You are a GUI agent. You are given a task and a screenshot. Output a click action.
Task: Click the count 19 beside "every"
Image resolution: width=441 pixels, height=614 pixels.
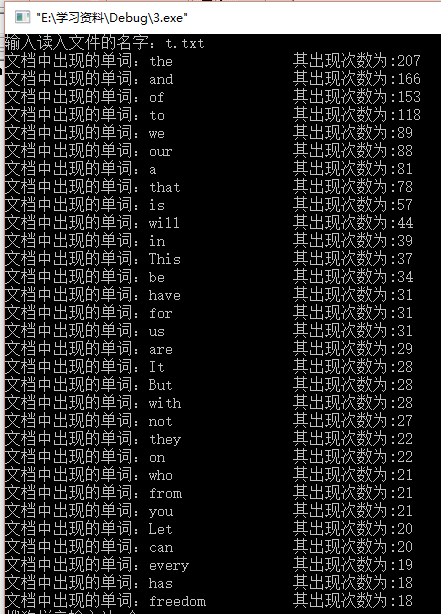click(x=405, y=565)
